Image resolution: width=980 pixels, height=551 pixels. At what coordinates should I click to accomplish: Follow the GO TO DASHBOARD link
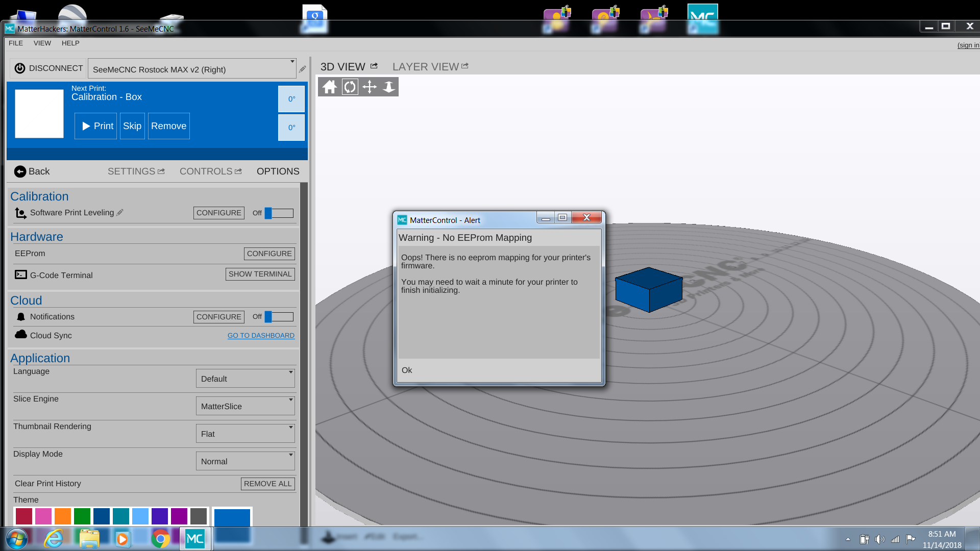coord(261,336)
